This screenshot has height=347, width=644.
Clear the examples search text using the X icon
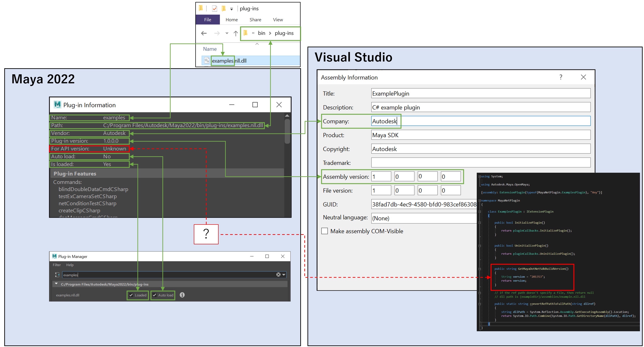coord(278,274)
